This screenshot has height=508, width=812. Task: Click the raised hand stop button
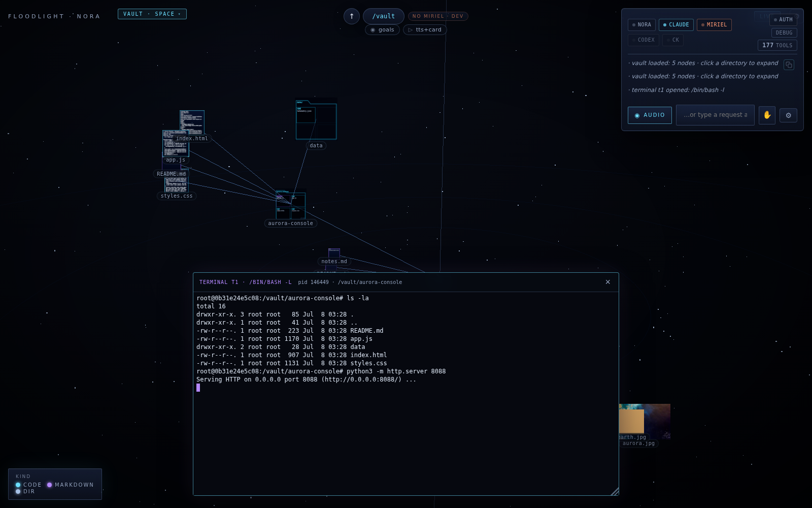tap(767, 115)
